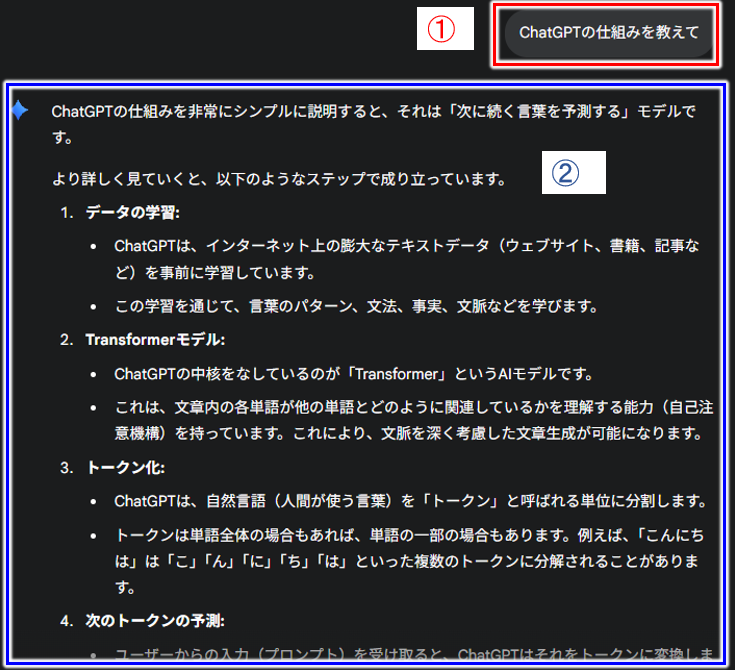
Task: Click the heading 'Transformerモデル:'
Action: point(155,339)
